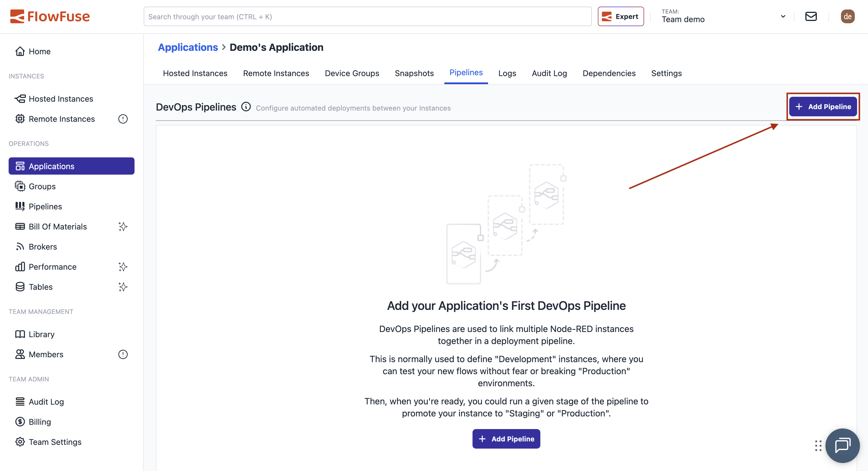The width and height of the screenshot is (868, 471).
Task: Switch to the Device Groups tab
Action: click(x=352, y=73)
